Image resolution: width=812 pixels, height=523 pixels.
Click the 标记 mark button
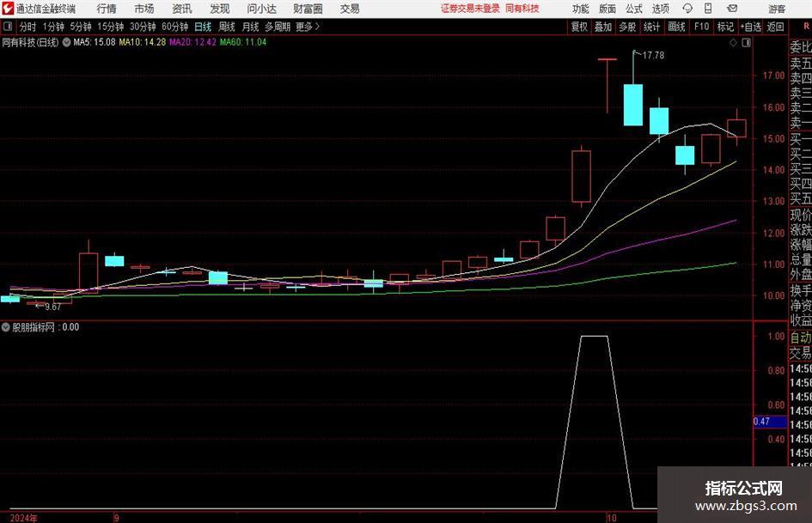tap(725, 27)
